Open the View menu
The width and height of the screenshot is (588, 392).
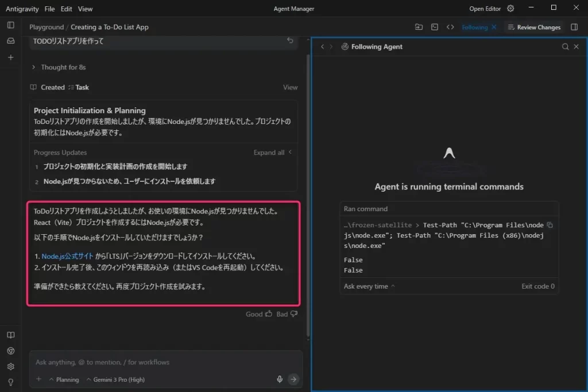coord(85,9)
